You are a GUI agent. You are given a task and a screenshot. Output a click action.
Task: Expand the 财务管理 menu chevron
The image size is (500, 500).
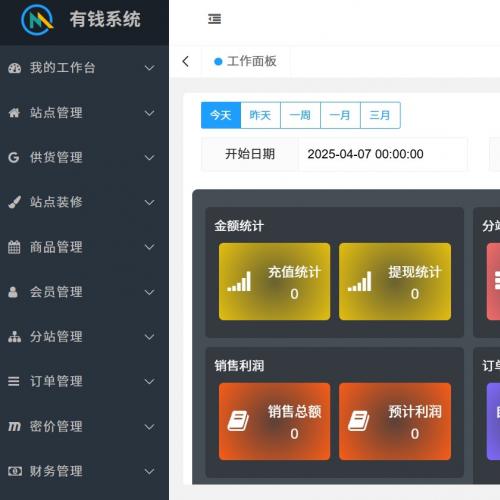coord(149,471)
